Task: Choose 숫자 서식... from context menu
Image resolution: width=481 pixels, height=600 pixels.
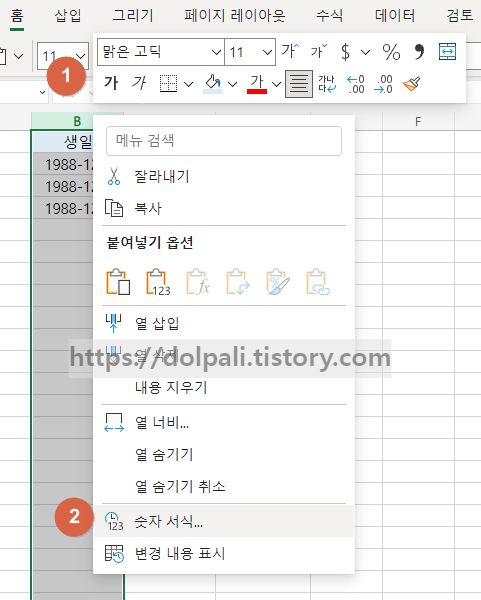Action: coord(224,521)
